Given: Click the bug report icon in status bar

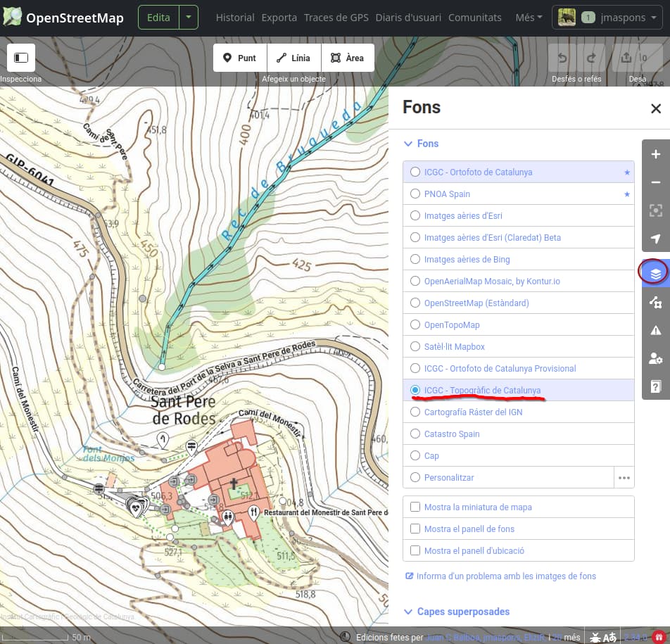Looking at the screenshot, I should tap(595, 638).
